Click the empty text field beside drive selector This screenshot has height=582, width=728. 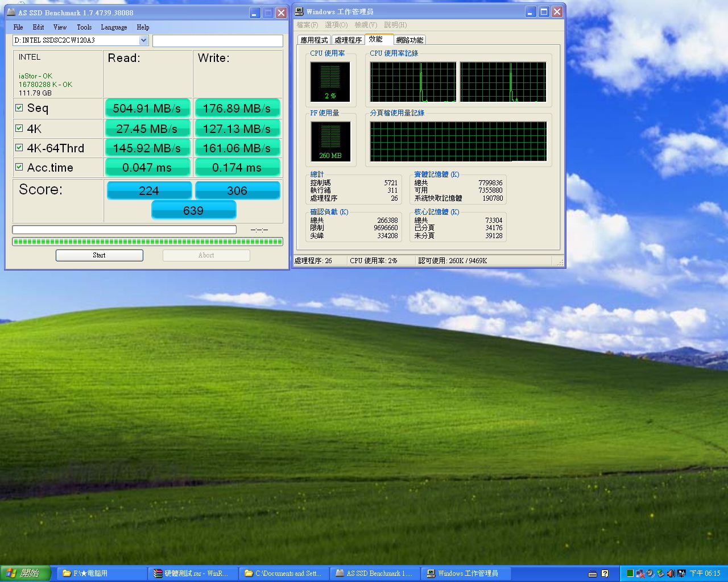(217, 40)
